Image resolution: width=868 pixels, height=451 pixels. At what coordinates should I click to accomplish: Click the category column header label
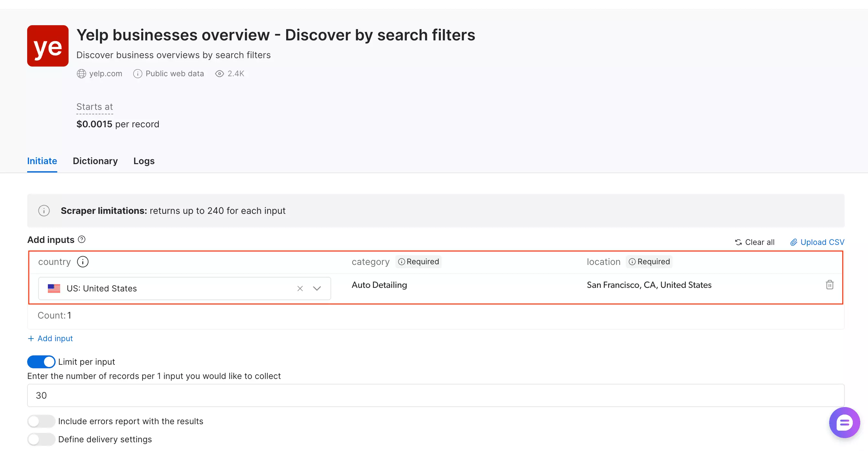pyautogui.click(x=370, y=262)
